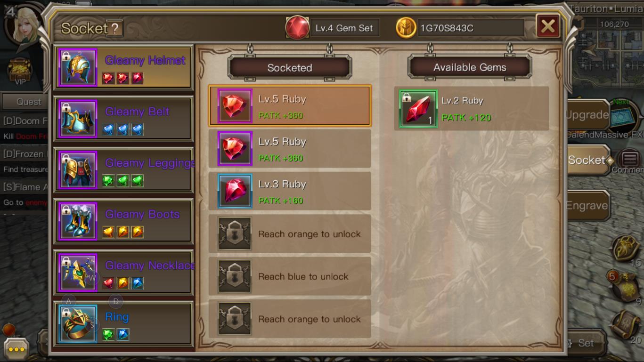Screen dimensions: 644x362
Task: Select the first socketed Lv.5 Ruby
Action: pyautogui.click(x=290, y=106)
